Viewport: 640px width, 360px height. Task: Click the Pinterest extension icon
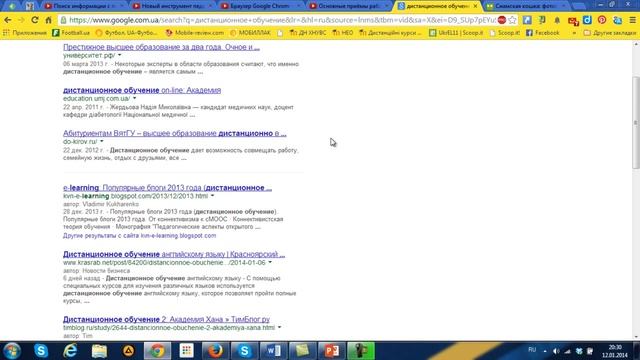point(602,20)
